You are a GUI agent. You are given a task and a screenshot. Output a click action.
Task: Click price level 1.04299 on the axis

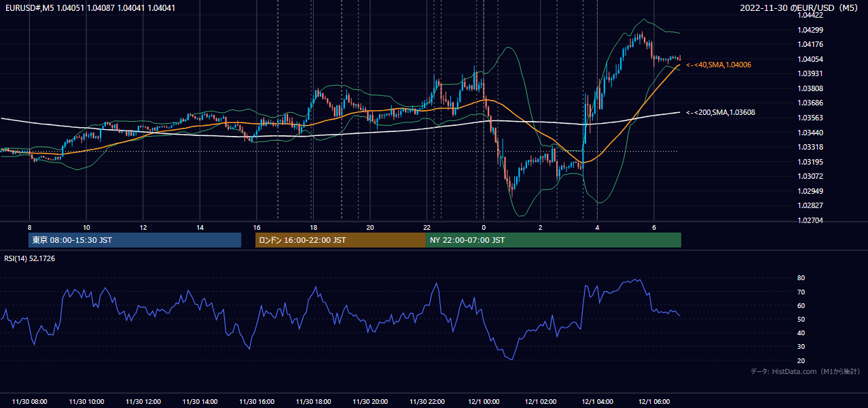pos(810,30)
